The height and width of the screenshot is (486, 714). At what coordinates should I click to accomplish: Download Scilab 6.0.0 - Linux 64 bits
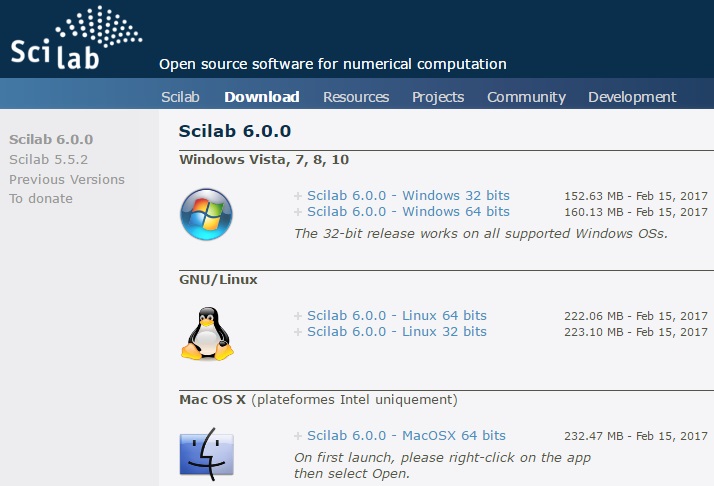pos(397,315)
